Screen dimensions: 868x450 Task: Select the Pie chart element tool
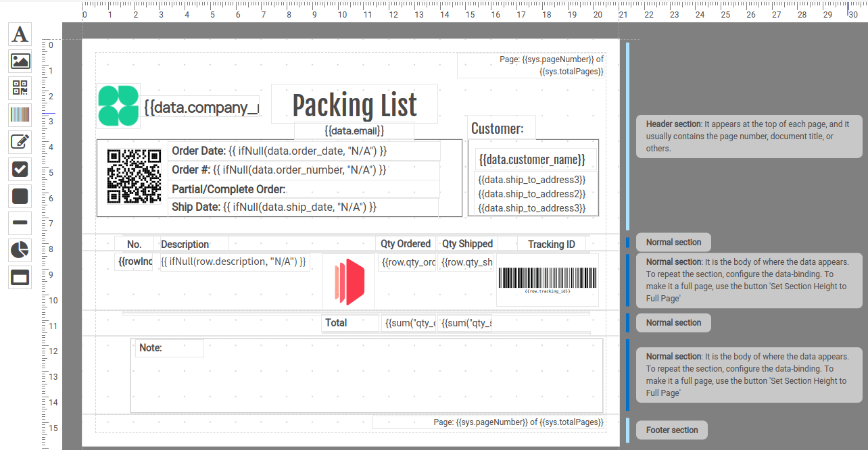[20, 250]
